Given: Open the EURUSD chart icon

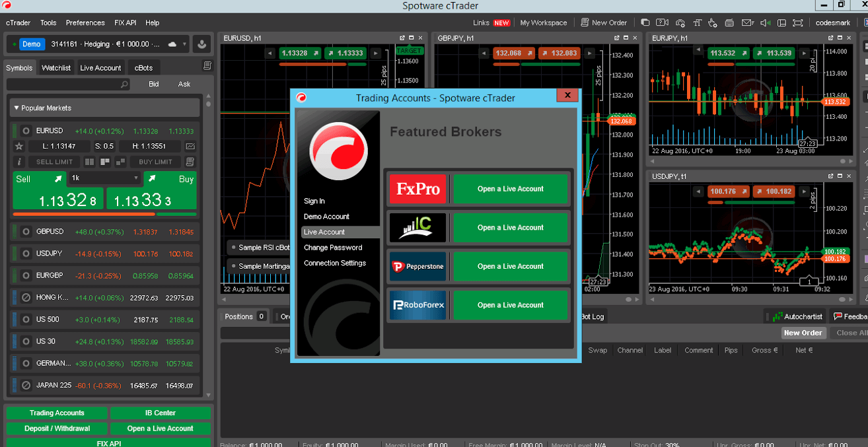Looking at the screenshot, I should pos(190,146).
